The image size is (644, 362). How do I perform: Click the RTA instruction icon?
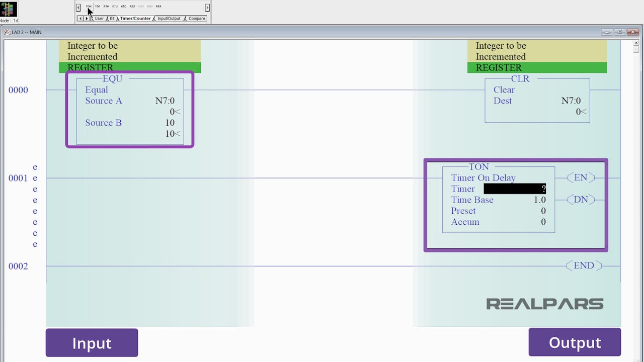click(158, 7)
